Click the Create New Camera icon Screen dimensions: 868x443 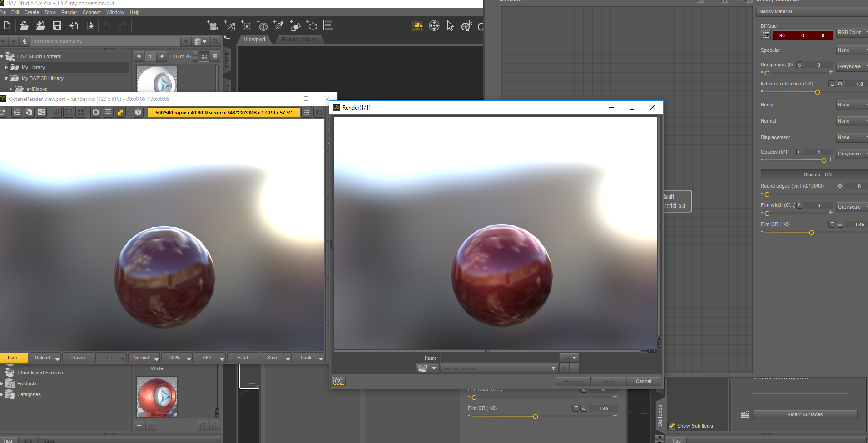[212, 25]
